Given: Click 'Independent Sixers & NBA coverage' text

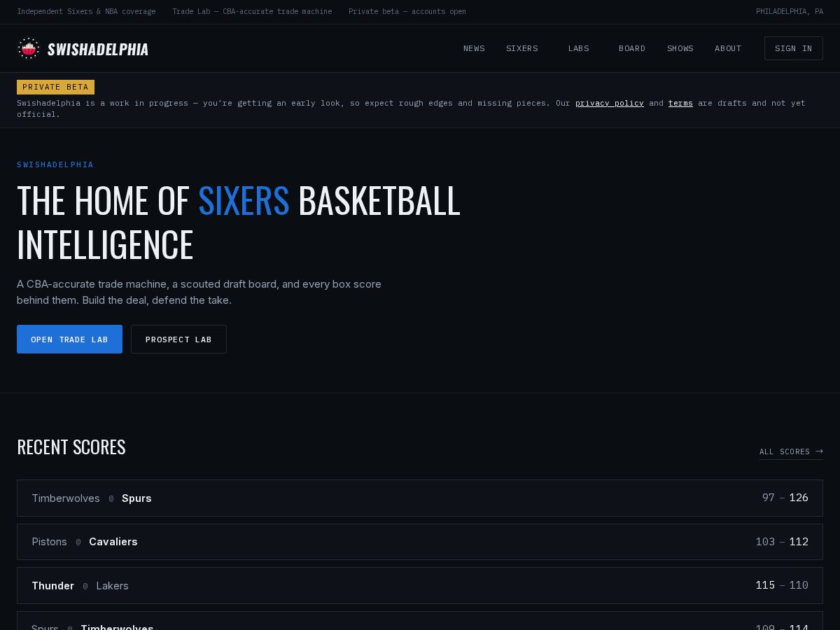Looking at the screenshot, I should [x=86, y=11].
